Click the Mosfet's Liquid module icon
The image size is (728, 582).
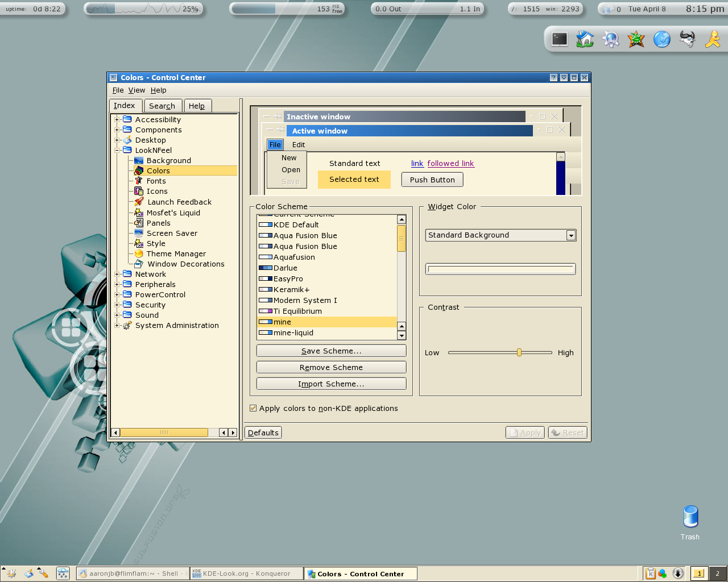(x=139, y=213)
